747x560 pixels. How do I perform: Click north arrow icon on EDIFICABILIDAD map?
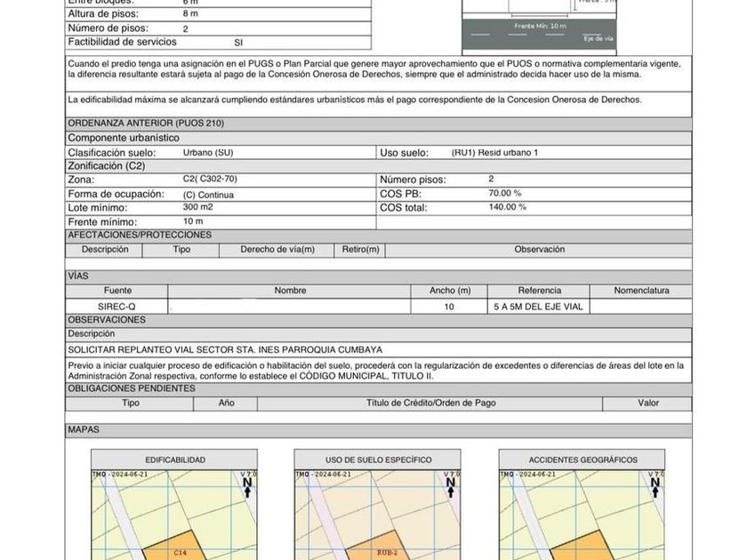[247, 487]
